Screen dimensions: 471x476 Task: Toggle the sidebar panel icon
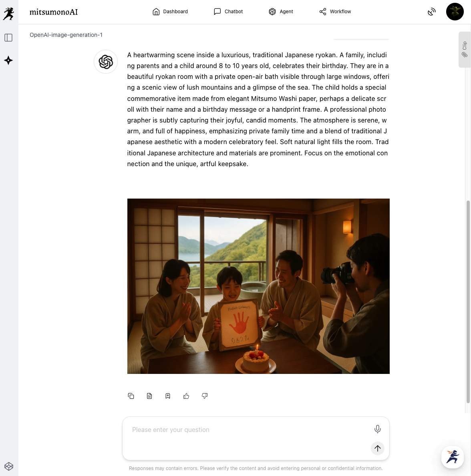click(8, 38)
